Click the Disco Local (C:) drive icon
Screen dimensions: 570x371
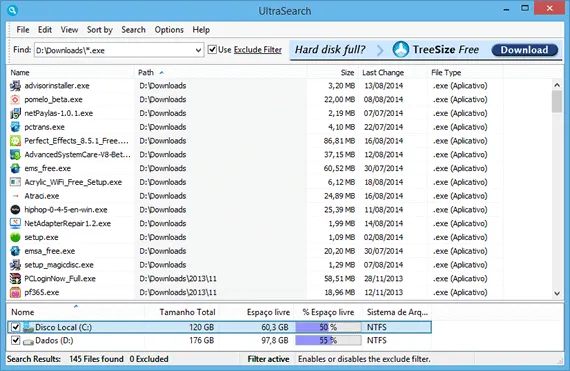(28, 327)
